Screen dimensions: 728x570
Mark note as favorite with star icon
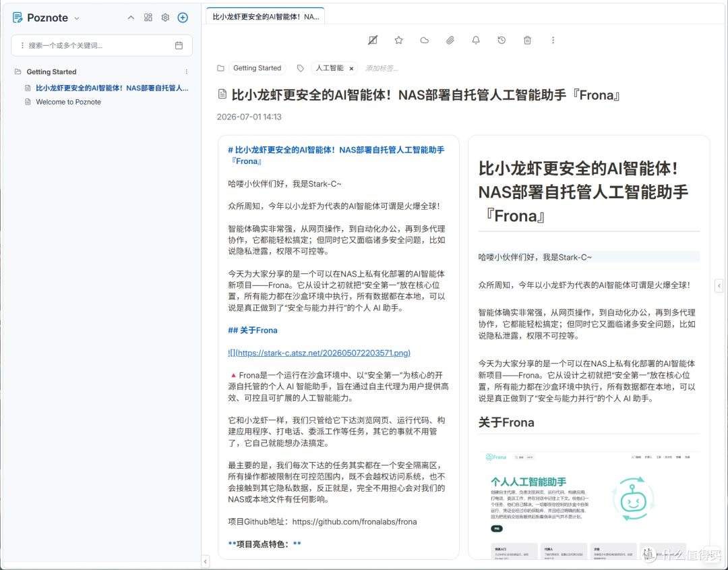(x=398, y=40)
